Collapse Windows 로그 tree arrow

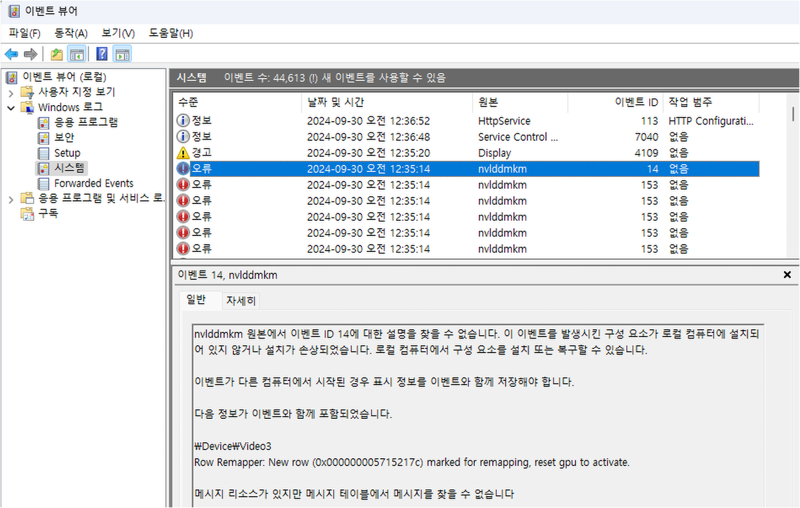[x=11, y=108]
